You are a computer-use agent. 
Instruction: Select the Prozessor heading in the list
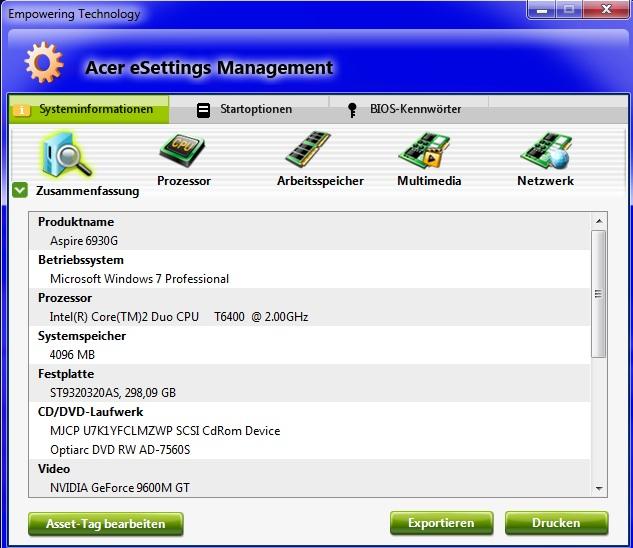click(65, 298)
